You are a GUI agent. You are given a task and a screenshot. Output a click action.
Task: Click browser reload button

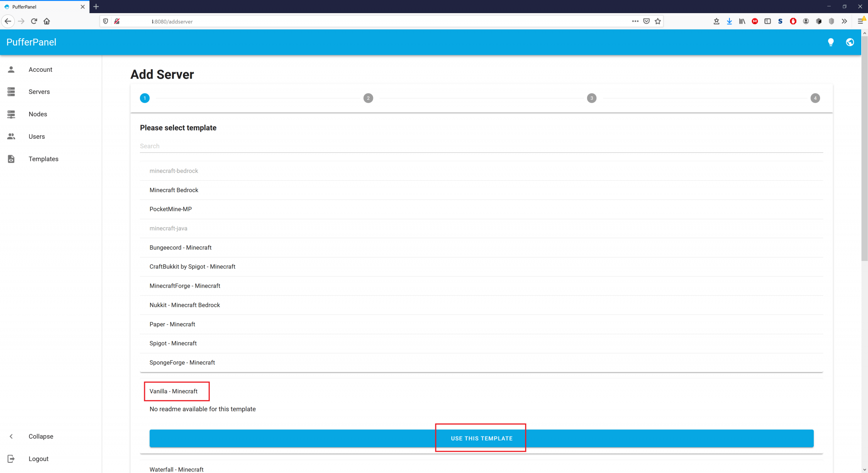tap(34, 21)
